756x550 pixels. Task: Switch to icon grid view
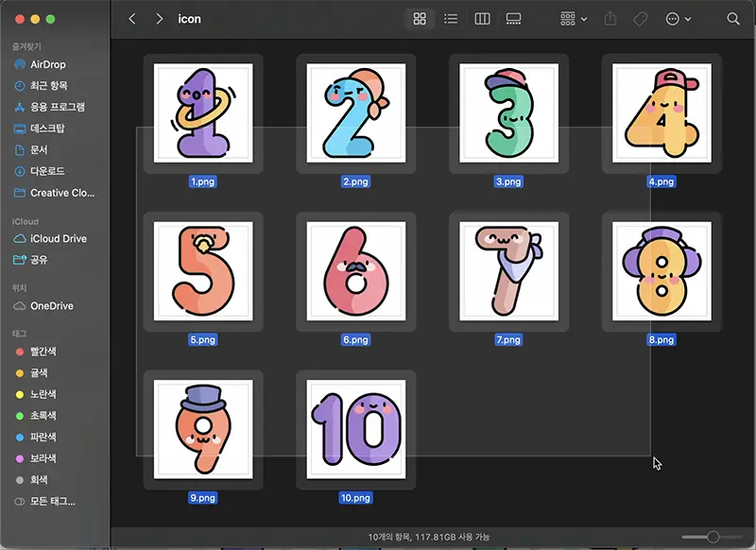(x=420, y=19)
